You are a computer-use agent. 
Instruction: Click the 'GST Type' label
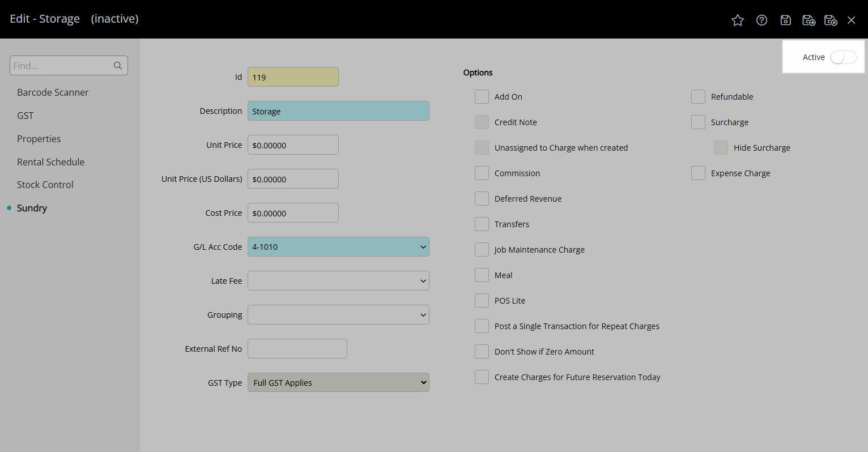coord(225,383)
